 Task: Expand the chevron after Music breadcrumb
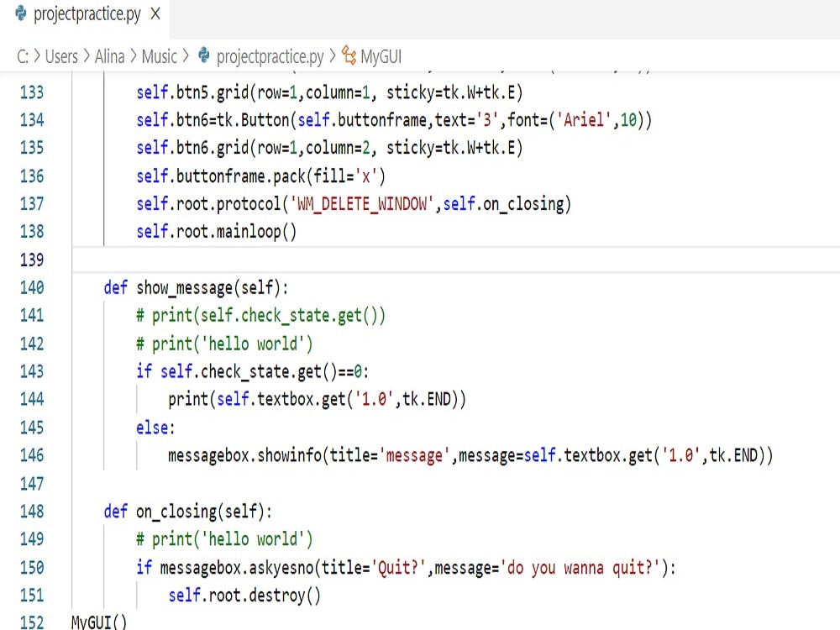pyautogui.click(x=186, y=55)
